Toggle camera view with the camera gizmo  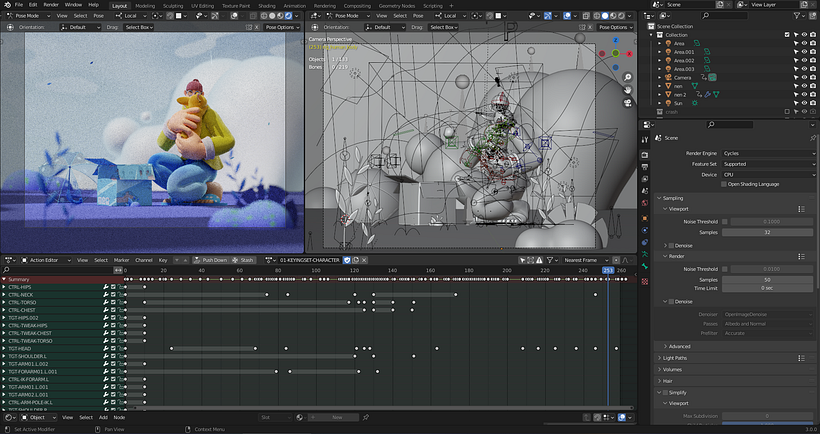628,103
